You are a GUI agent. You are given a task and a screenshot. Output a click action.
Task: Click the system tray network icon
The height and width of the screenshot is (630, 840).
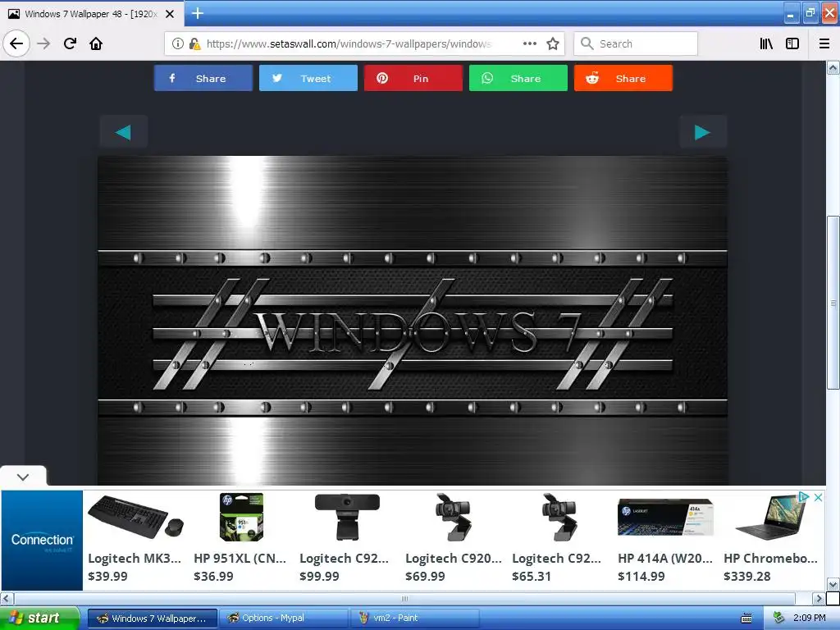point(778,619)
